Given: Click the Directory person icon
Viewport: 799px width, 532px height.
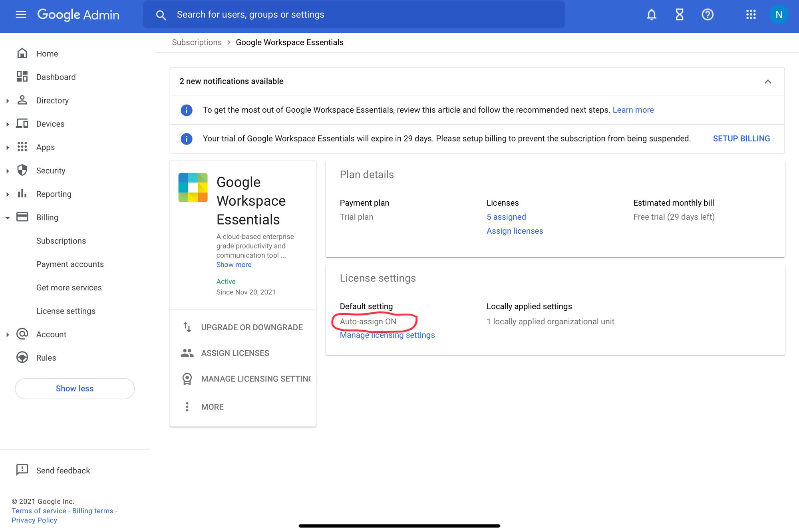Looking at the screenshot, I should click(22, 100).
